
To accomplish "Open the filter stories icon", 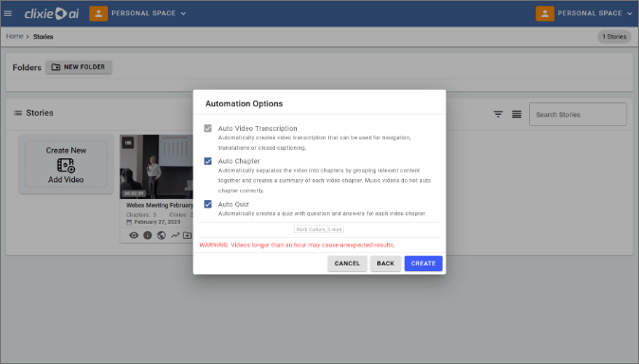I will [x=498, y=114].
